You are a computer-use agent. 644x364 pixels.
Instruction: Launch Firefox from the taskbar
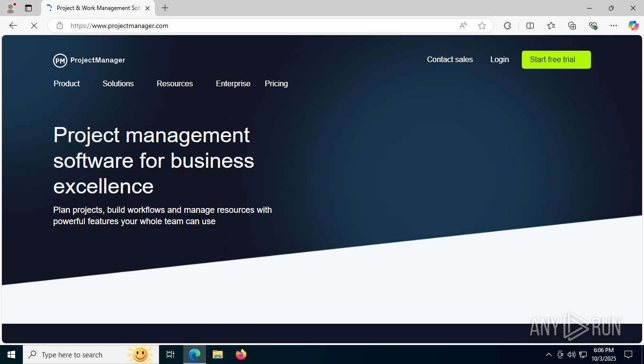pos(241,355)
